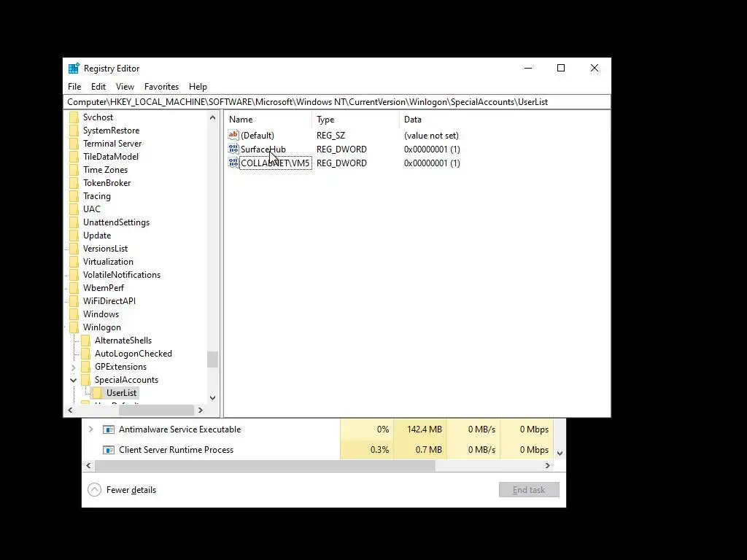Select the Time Zones folder icon
This screenshot has width=747, height=560.
[74, 169]
